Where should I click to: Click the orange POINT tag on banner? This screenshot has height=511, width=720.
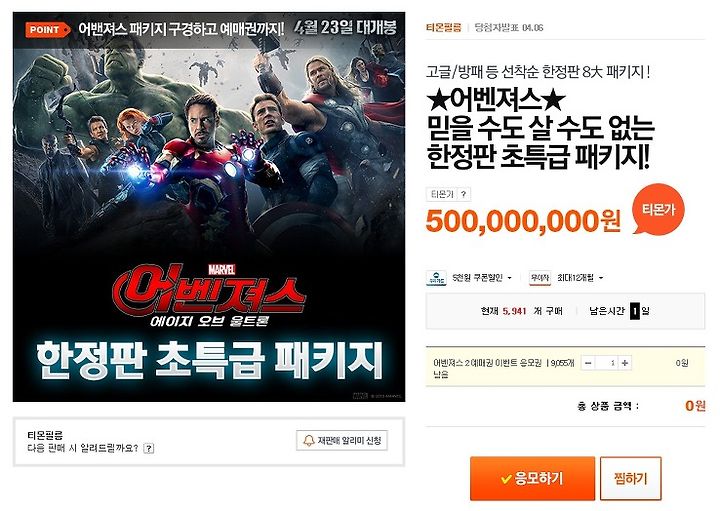(x=48, y=30)
